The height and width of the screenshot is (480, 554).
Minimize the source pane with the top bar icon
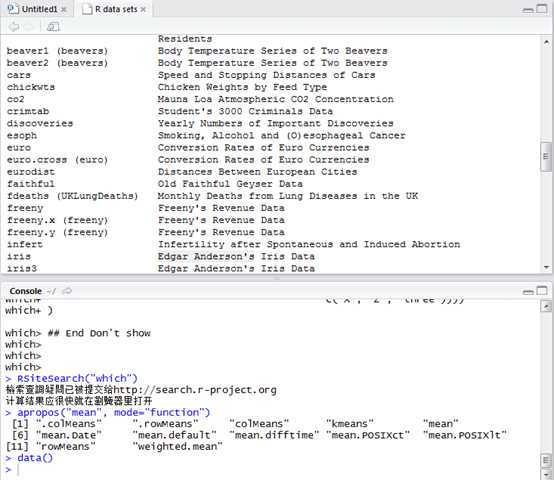click(528, 10)
